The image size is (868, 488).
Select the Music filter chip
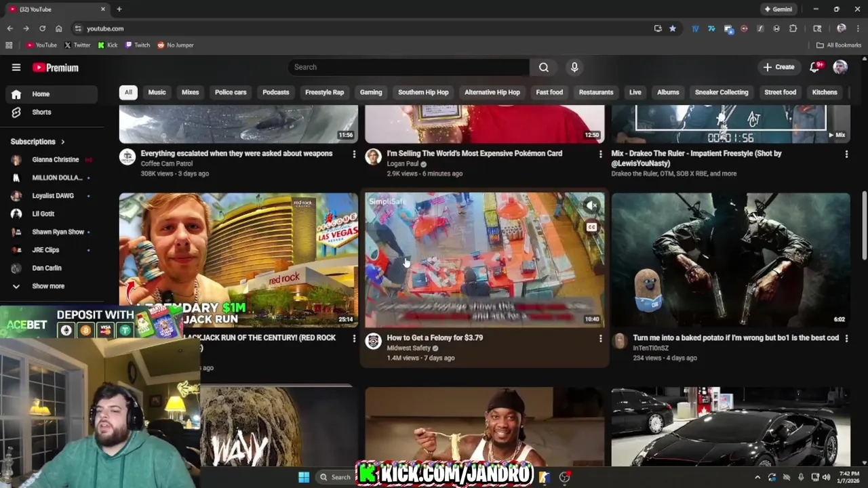[157, 92]
